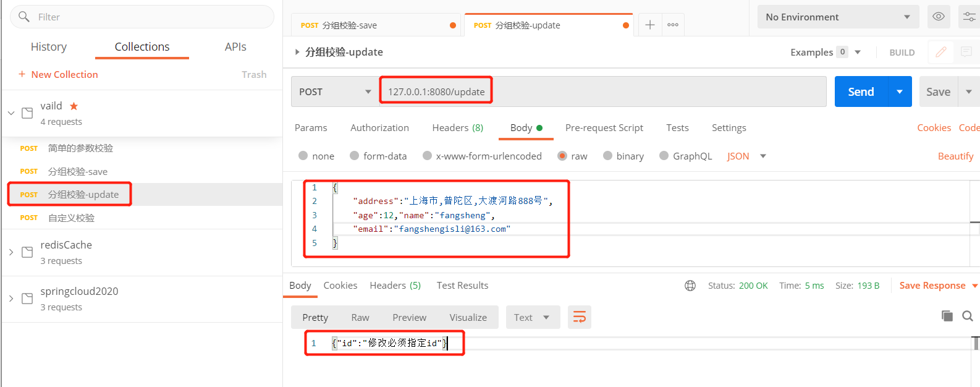Open the Text response format dropdown
This screenshot has width=980, height=387.
pos(533,317)
